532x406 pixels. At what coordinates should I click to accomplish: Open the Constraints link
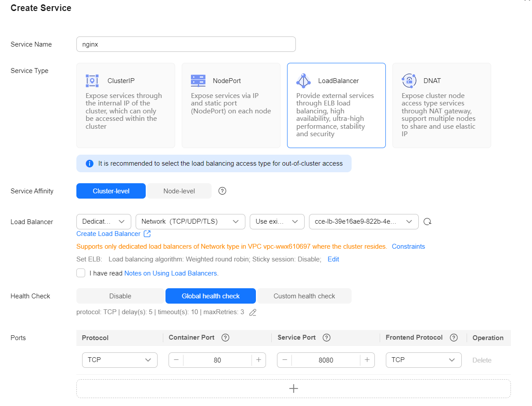(408, 246)
